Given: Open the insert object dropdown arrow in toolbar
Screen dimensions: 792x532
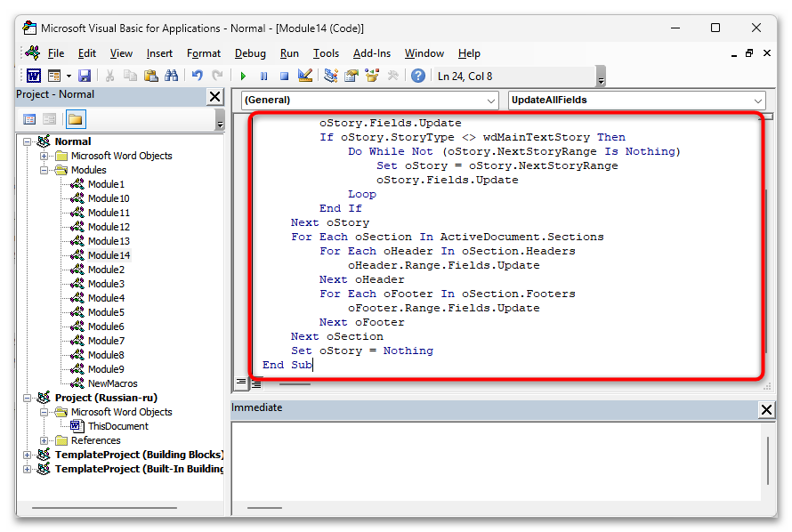Looking at the screenshot, I should tap(69, 77).
